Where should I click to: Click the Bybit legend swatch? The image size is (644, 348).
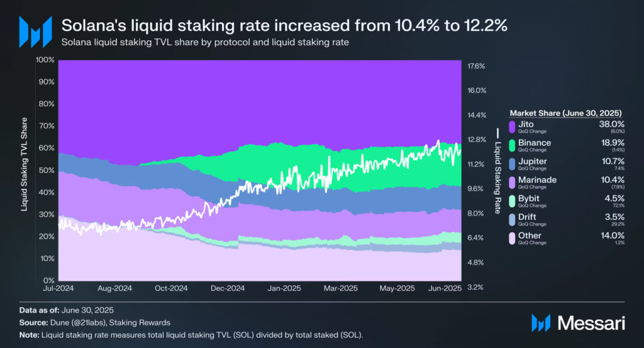[512, 201]
